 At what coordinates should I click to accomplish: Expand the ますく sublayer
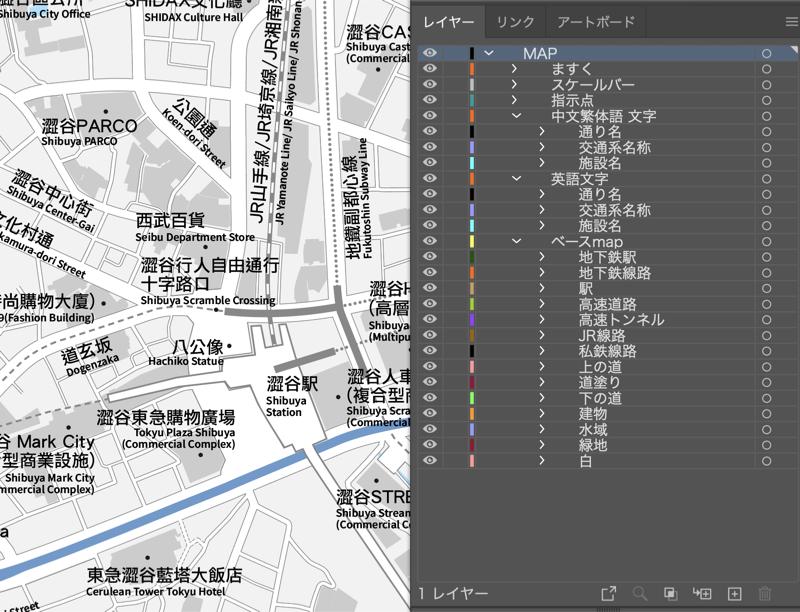[514, 68]
